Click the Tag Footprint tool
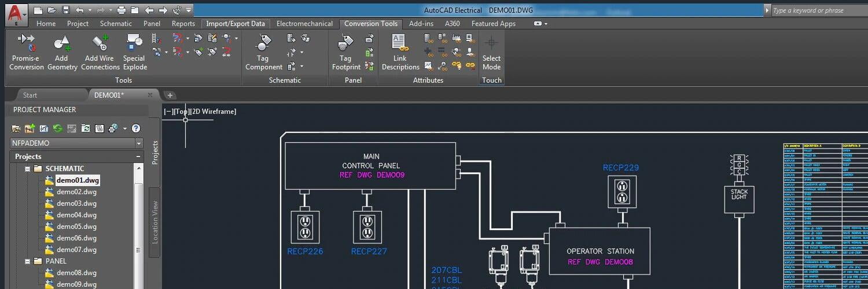Viewport: 868px width, 289px height. point(346,53)
